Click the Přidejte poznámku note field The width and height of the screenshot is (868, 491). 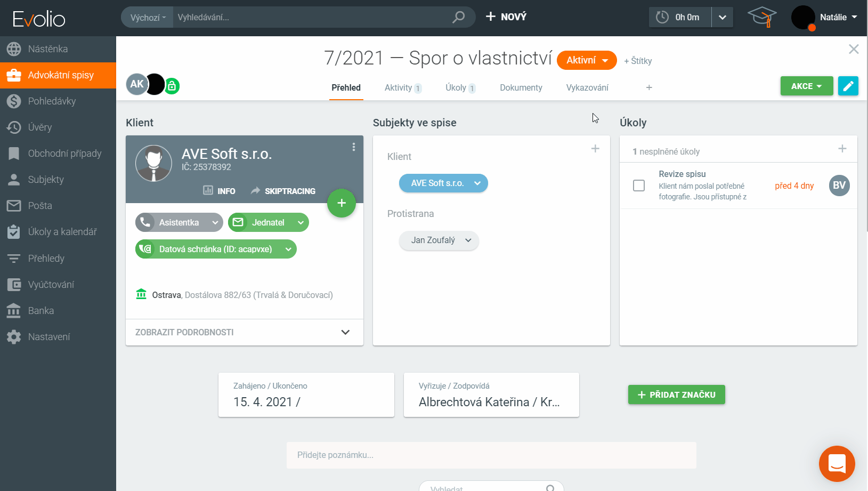coord(491,455)
